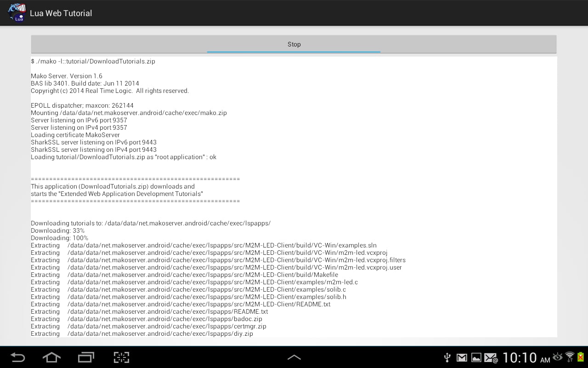Screen dimensions: 588x368
Task: Select 'Server listening on IPv6 port 9357'
Action: pos(79,120)
